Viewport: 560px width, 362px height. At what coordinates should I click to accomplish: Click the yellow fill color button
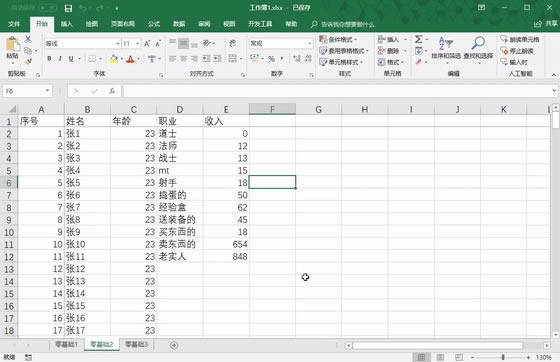(114, 59)
